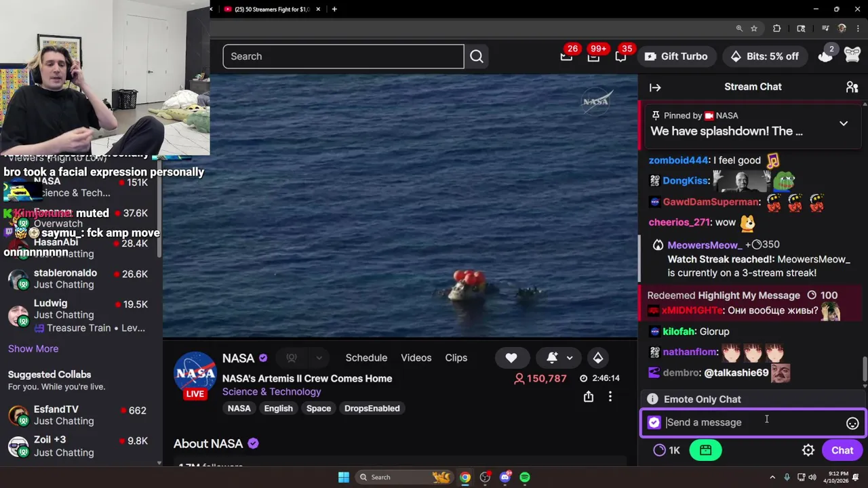868x488 pixels.
Task: Follow NASA with the heart button
Action: [x=511, y=358]
